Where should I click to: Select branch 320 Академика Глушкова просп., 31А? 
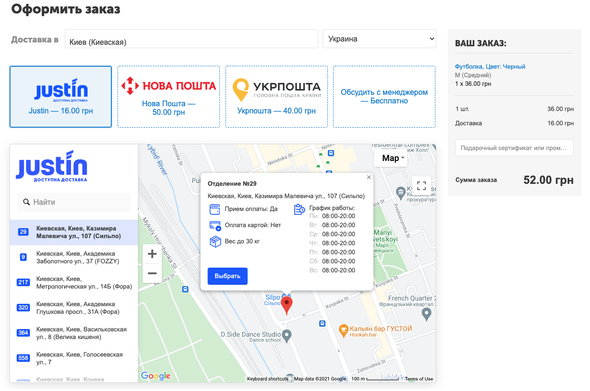tap(74, 308)
